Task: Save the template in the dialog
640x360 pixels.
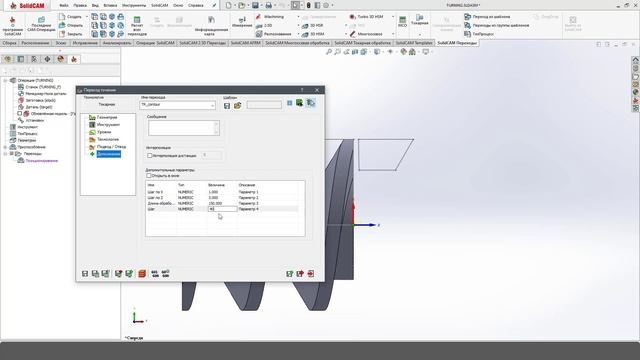Action: click(227, 106)
